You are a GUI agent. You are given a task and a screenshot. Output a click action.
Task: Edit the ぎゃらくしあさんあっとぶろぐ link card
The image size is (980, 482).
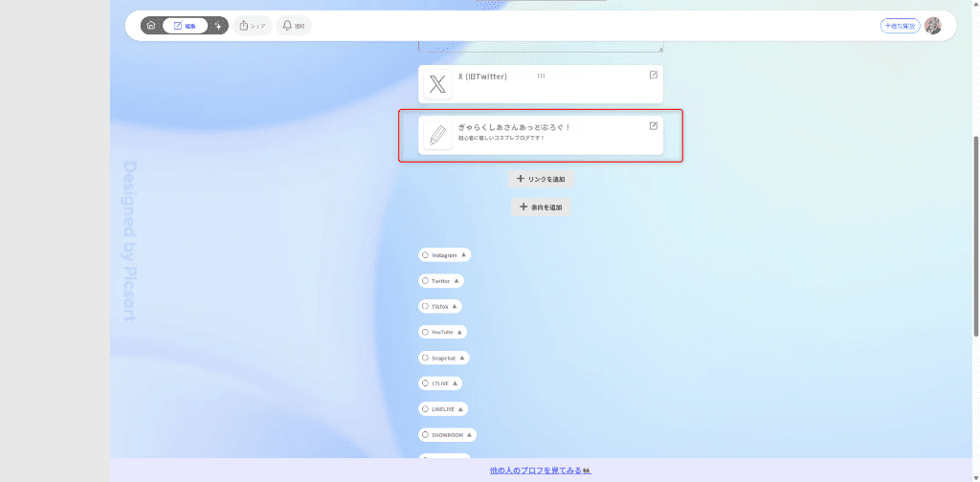(x=654, y=126)
